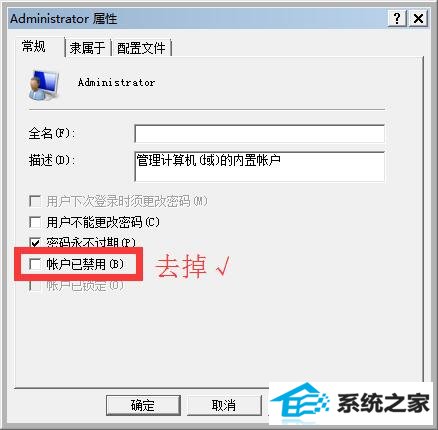Cancel using the 取消 button
This screenshot has height=430, width=438.
click(x=224, y=405)
